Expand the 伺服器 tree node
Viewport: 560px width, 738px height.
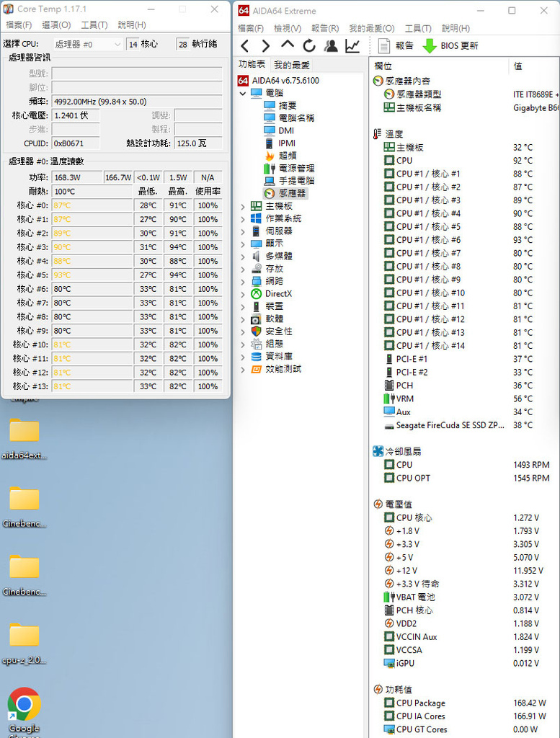click(x=243, y=231)
